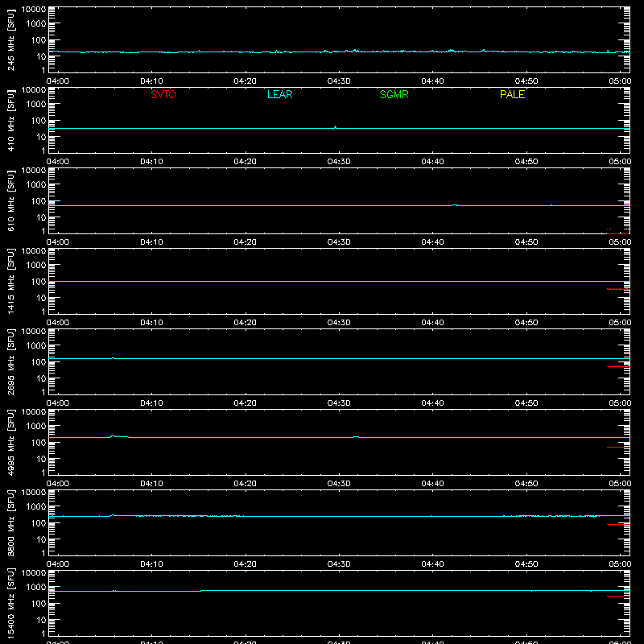Click the red SVTO trace segment in 1415 MHz panel
The height and width of the screenshot is (644, 644).
(x=618, y=289)
